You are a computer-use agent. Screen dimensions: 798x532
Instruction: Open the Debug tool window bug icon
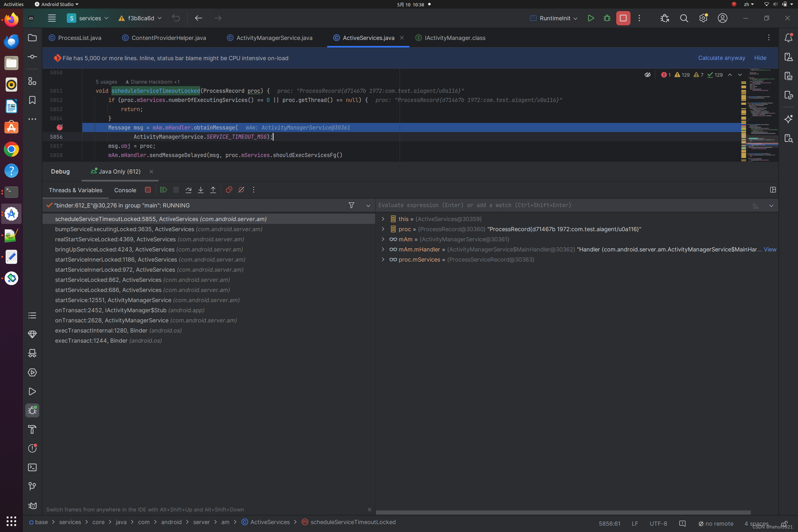click(x=32, y=410)
